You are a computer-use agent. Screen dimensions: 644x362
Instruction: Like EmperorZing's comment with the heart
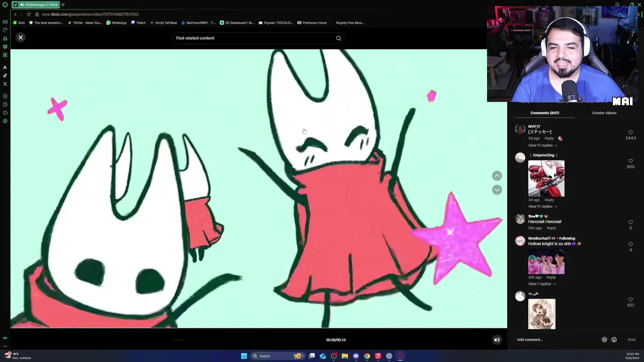pos(630,161)
